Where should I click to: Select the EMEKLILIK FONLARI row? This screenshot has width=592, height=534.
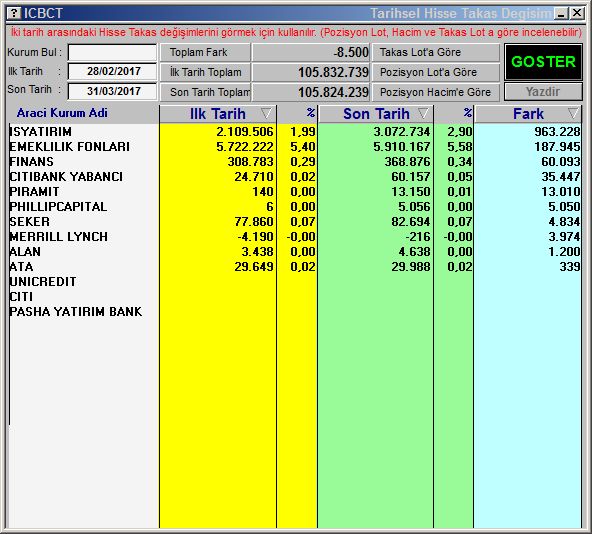295,147
